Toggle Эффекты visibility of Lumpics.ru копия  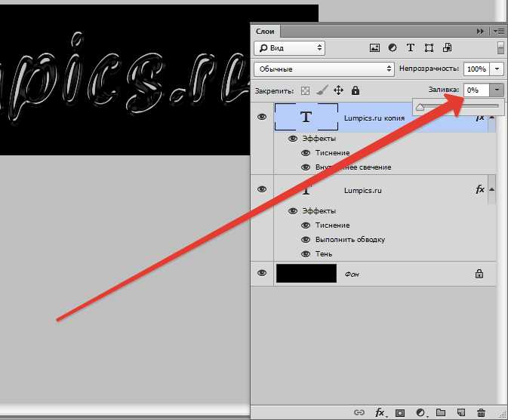point(293,139)
